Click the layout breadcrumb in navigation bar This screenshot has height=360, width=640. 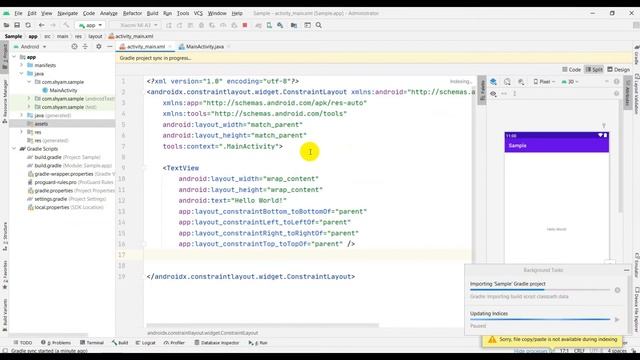95,36
